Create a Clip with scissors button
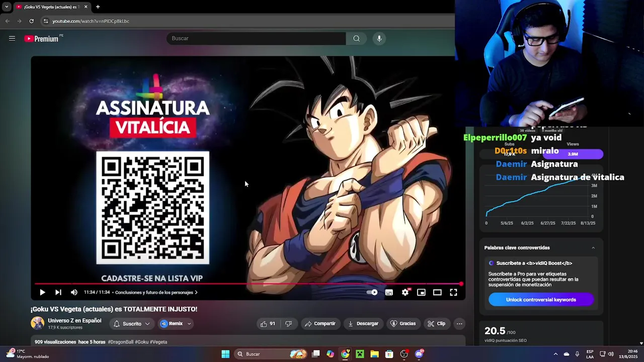The height and width of the screenshot is (362, 644). point(436,324)
